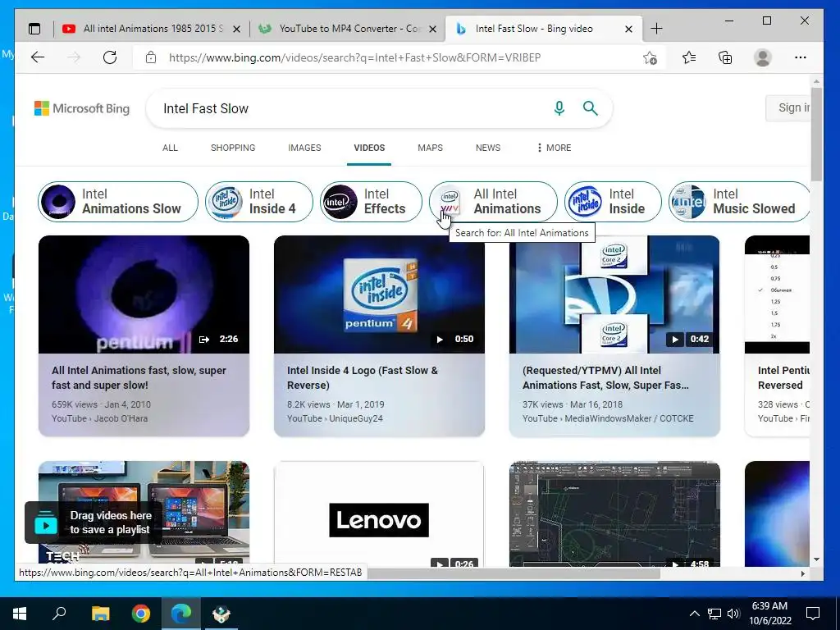840x630 pixels.
Task: Open the pentium II purple ring video thumbnail
Action: [144, 294]
